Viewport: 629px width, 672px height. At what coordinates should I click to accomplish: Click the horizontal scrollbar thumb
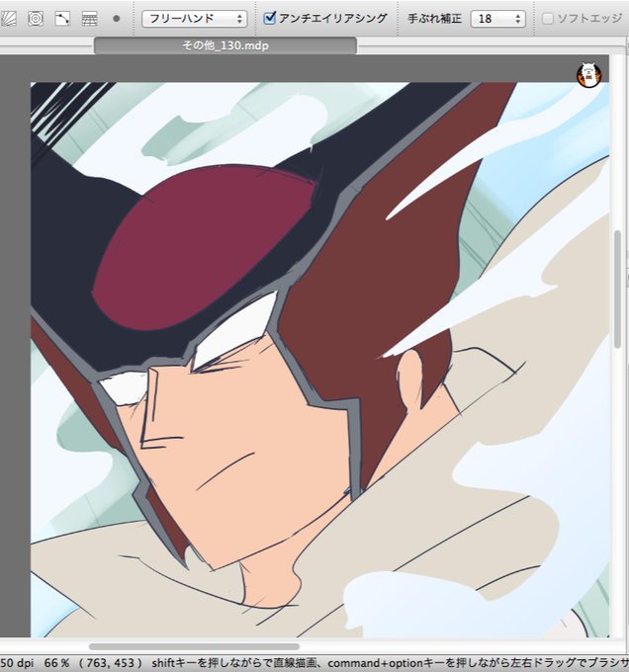tap(194, 646)
